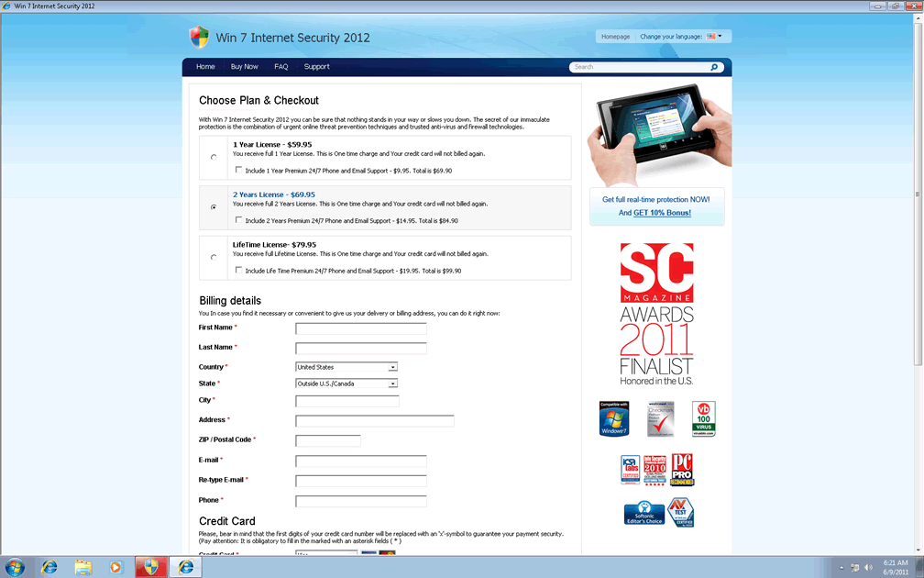Viewport: 924px width, 578px height.
Task: Open the Change your language selector
Action: (681, 37)
